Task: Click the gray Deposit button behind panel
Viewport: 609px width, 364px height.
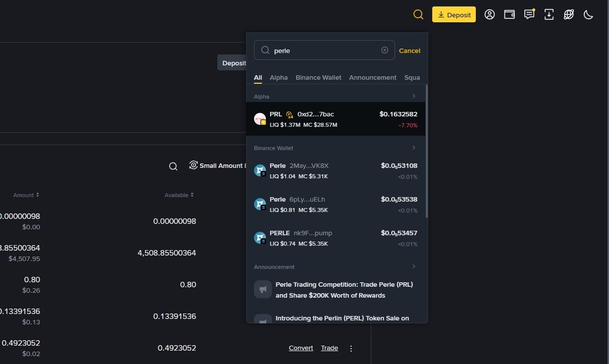Action: point(232,63)
